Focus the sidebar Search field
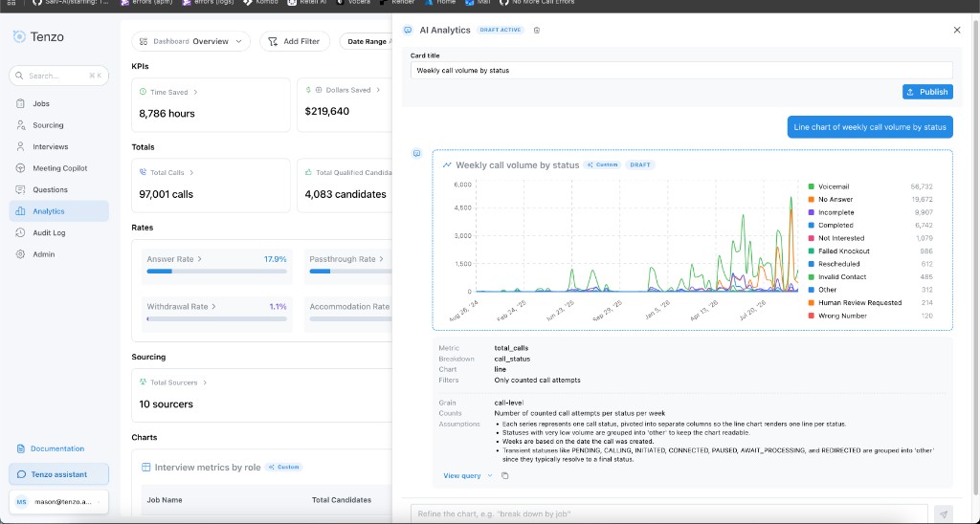The height and width of the screenshot is (524, 980). tap(58, 76)
